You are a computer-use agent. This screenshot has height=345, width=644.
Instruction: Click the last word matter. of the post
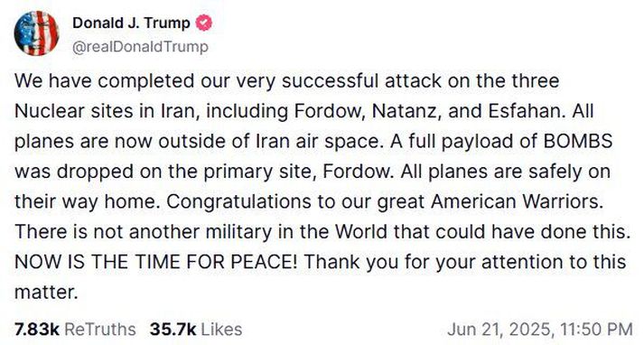click(x=46, y=292)
